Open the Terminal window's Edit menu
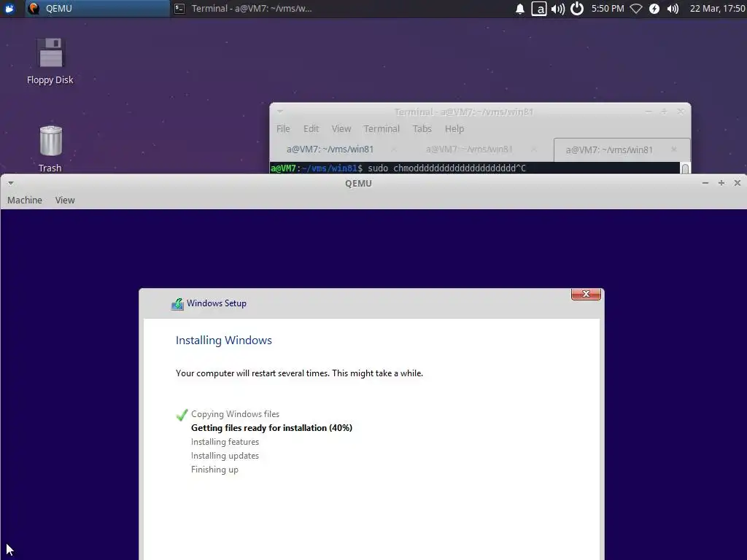747x560 pixels. [x=311, y=128]
